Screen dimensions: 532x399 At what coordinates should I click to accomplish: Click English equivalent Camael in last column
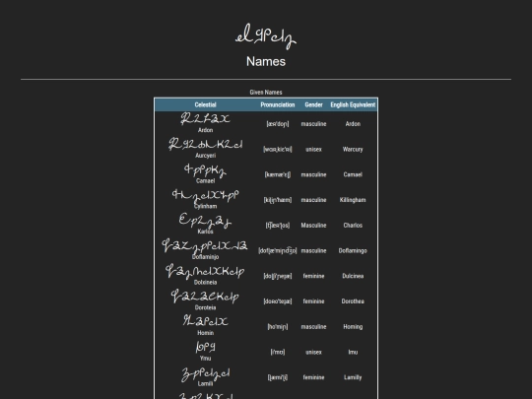[x=353, y=174]
